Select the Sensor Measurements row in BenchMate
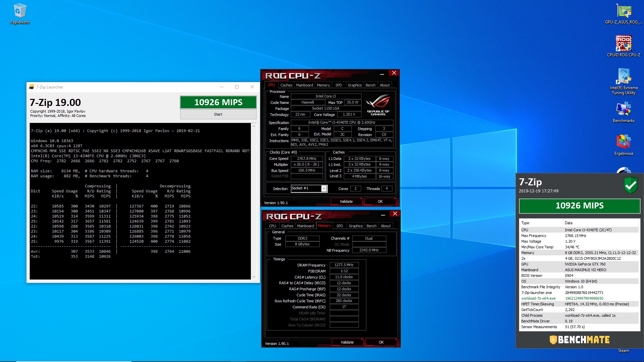The width and height of the screenshot is (644, 362). [x=579, y=327]
